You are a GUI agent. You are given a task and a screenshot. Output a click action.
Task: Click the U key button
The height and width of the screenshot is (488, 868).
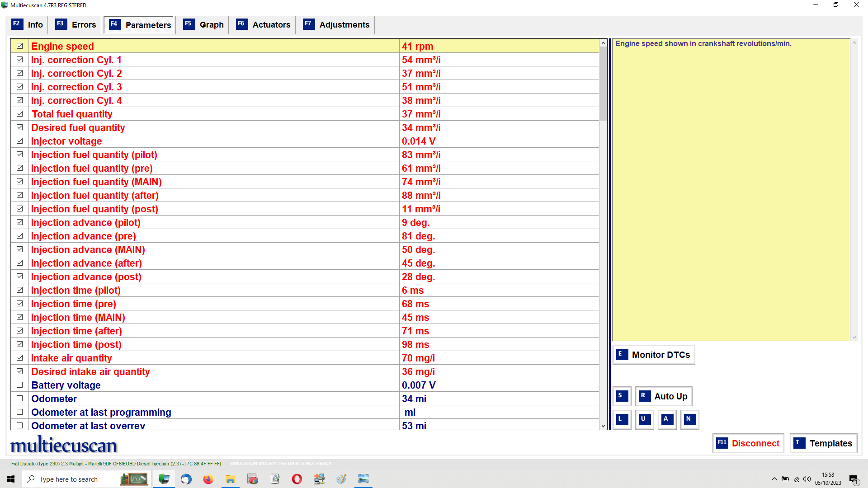click(644, 420)
